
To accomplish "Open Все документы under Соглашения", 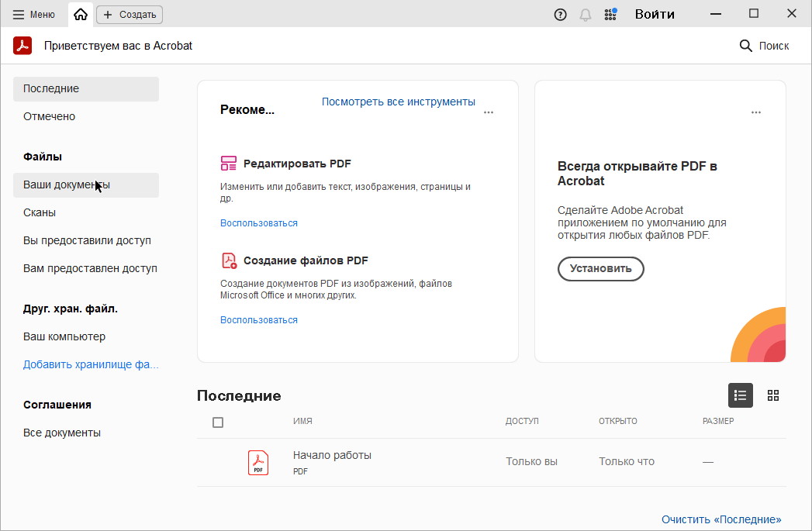I will click(86, 433).
